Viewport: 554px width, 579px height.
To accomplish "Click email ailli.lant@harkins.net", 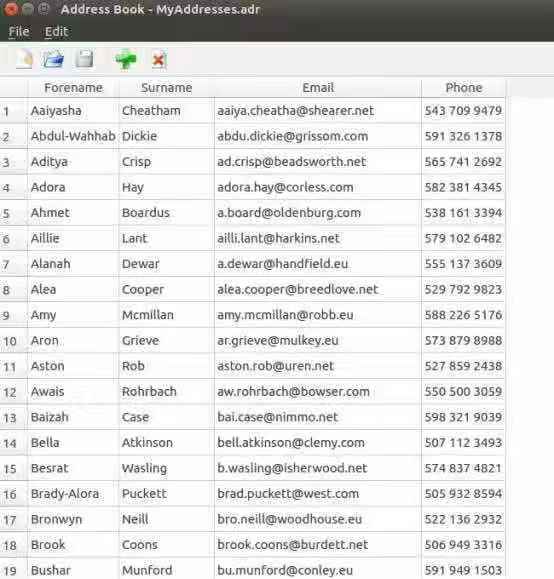I will (318, 238).
